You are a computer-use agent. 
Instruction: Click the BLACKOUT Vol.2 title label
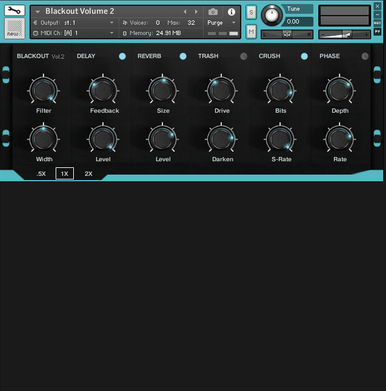coord(40,56)
